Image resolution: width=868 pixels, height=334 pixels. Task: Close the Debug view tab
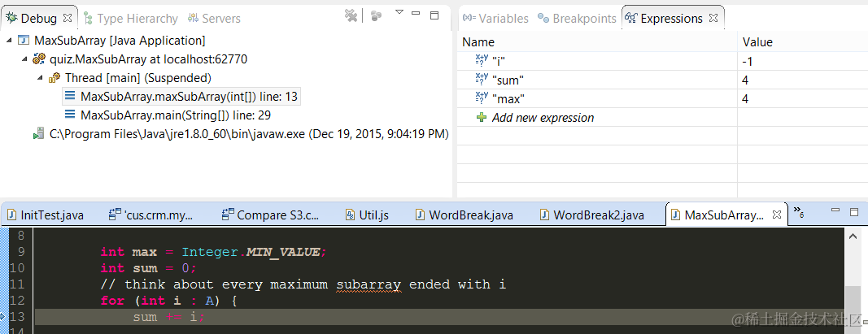(68, 17)
